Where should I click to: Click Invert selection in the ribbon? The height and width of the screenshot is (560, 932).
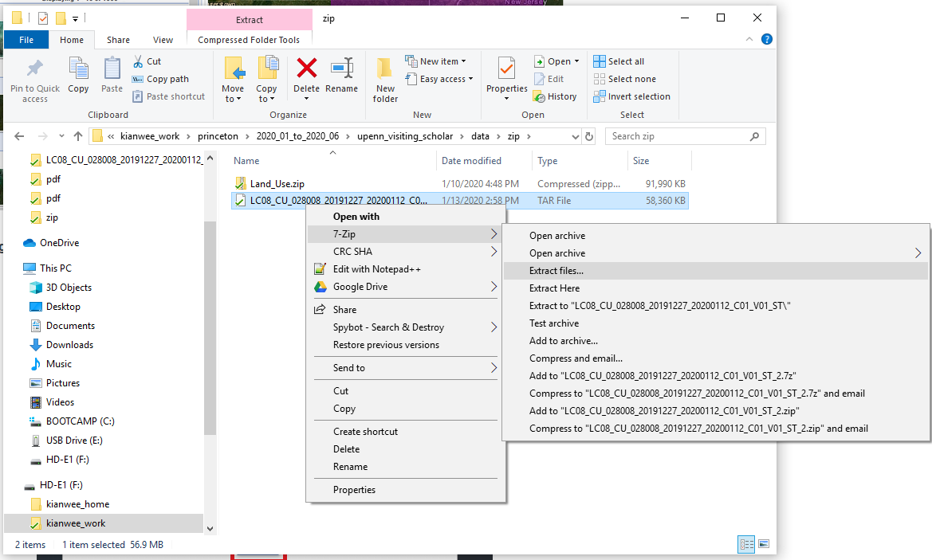631,96
